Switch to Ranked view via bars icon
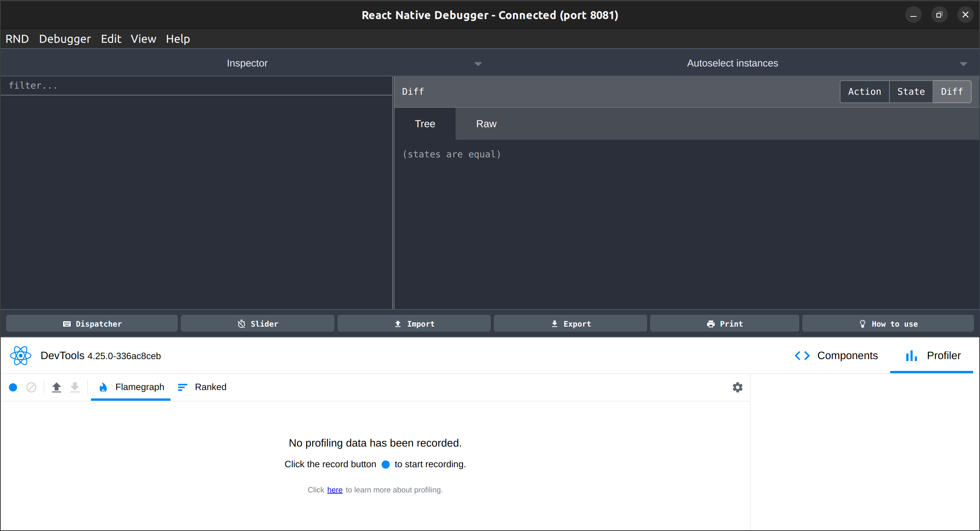This screenshot has height=531, width=980. (x=183, y=387)
